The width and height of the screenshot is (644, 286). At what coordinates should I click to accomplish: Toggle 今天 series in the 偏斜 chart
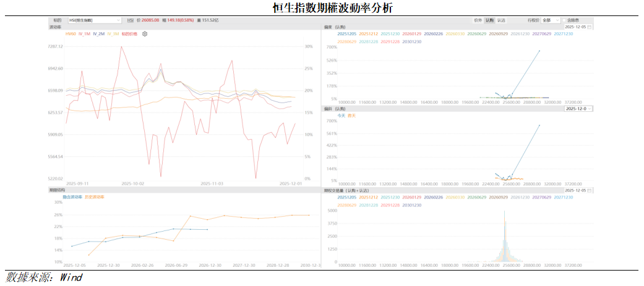pos(341,116)
